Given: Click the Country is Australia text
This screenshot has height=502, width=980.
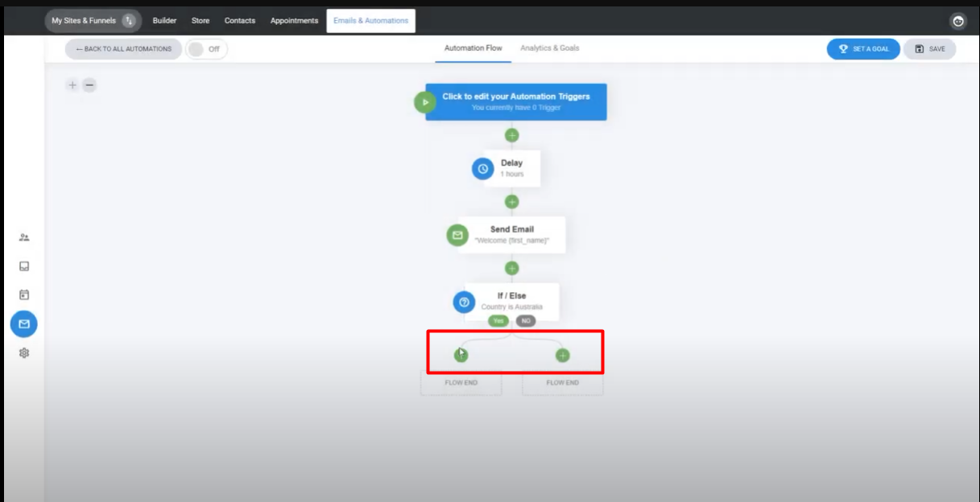Looking at the screenshot, I should (511, 307).
